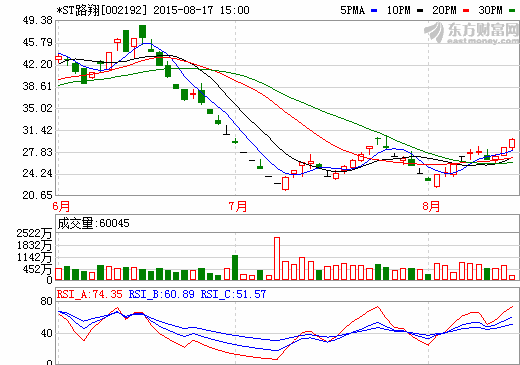
Task: Click the tall green volume bar at 7月
Action: pyautogui.click(x=235, y=268)
